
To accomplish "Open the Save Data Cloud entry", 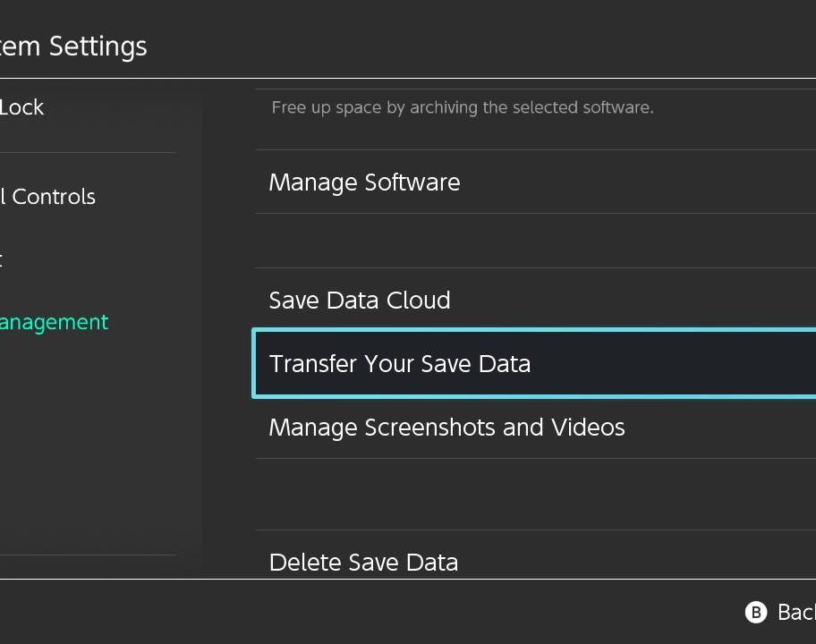I will point(359,301).
